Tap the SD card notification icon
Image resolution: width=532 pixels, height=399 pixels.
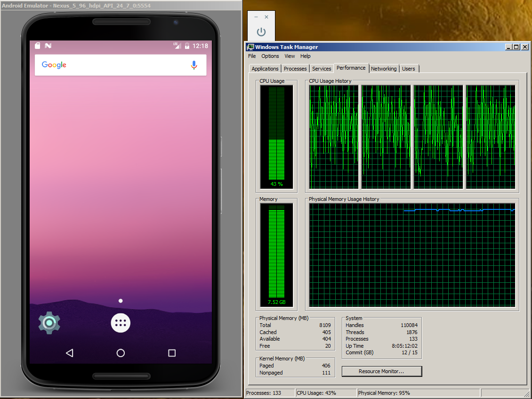(38, 46)
